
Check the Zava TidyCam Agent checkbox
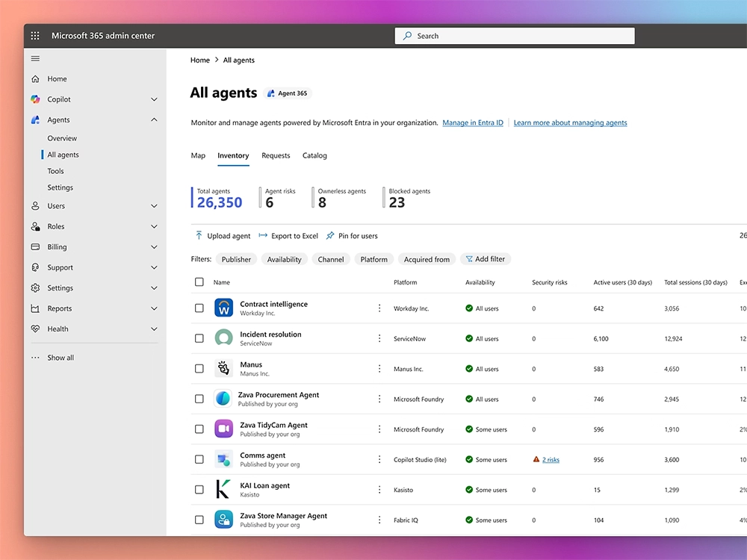click(199, 429)
